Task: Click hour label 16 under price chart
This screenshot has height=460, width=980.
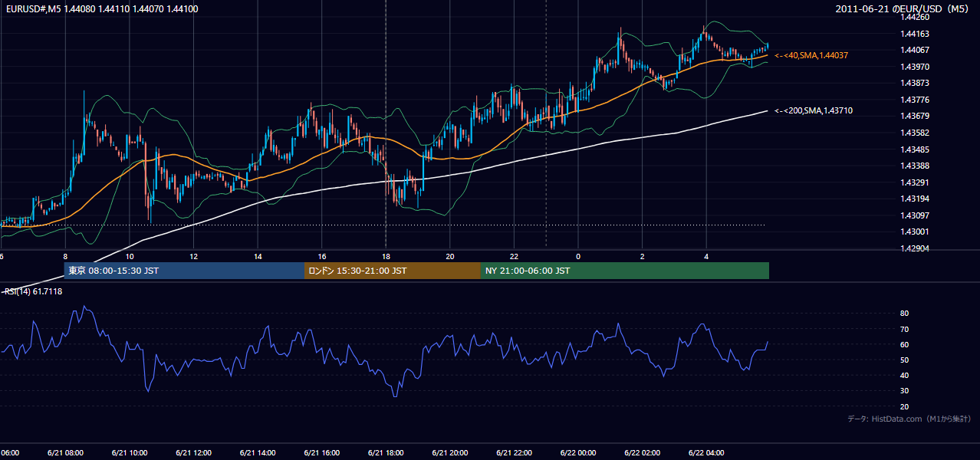Action: tap(322, 256)
